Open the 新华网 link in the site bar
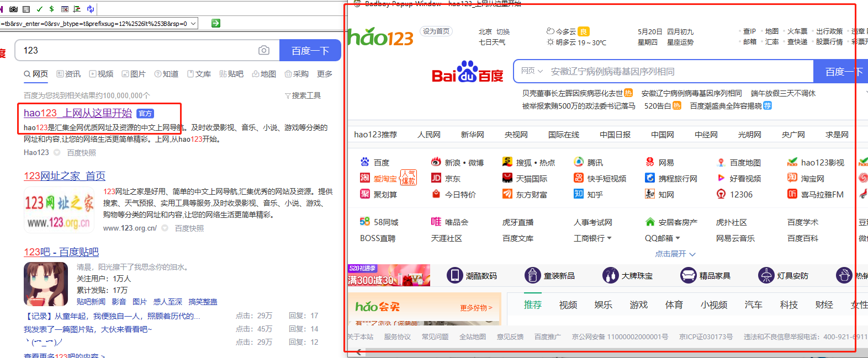Screen dimensions: 868x358 point(473,135)
